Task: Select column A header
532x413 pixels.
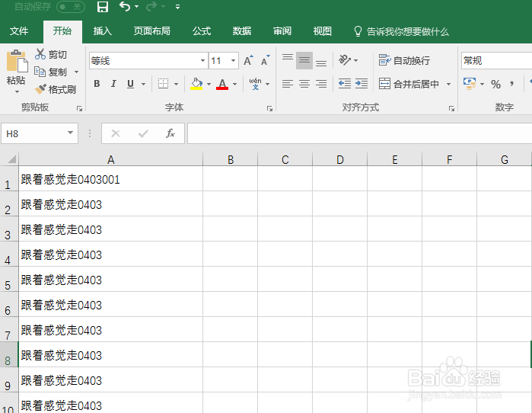Action: [110, 159]
